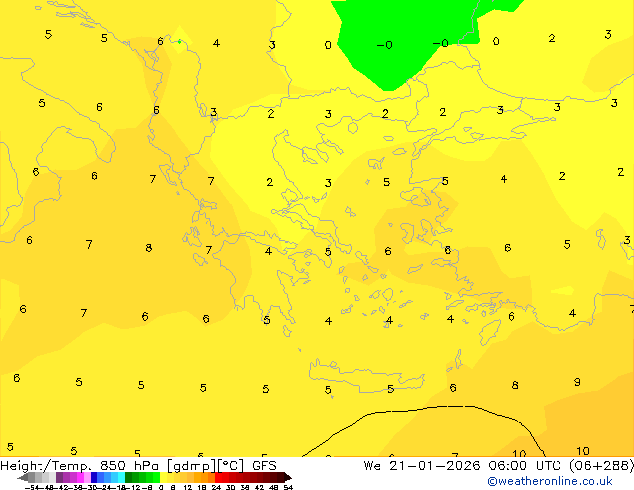634x490 pixels.
Task: Select the 'Height/Temp. 850 hPa' map title
Action: click(x=80, y=466)
